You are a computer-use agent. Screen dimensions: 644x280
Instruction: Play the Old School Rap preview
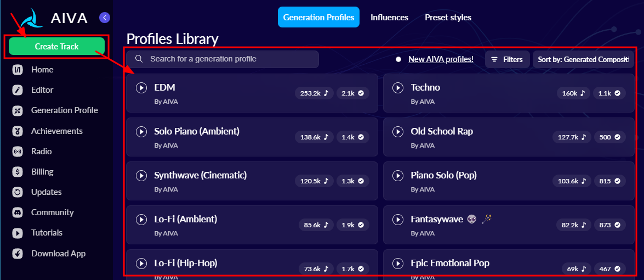397,132
